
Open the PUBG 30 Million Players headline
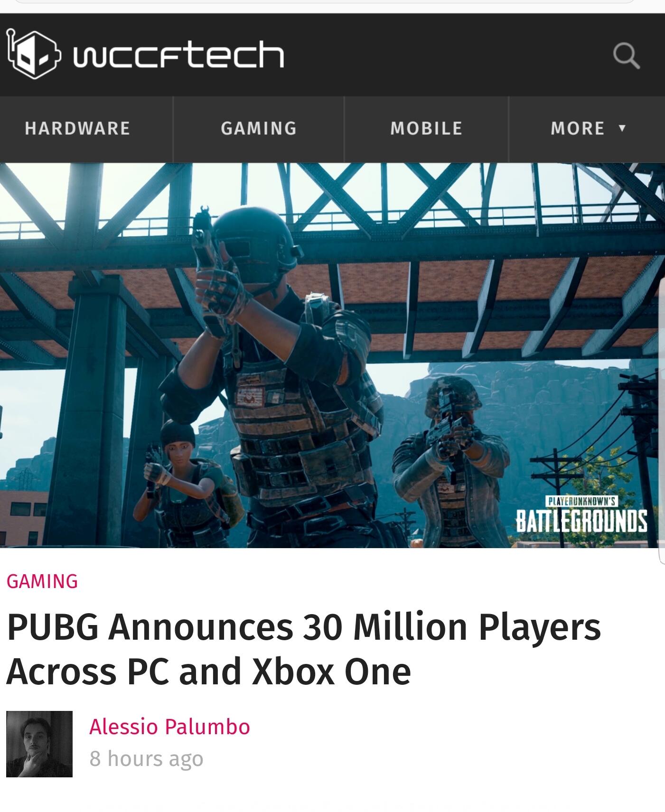click(304, 649)
